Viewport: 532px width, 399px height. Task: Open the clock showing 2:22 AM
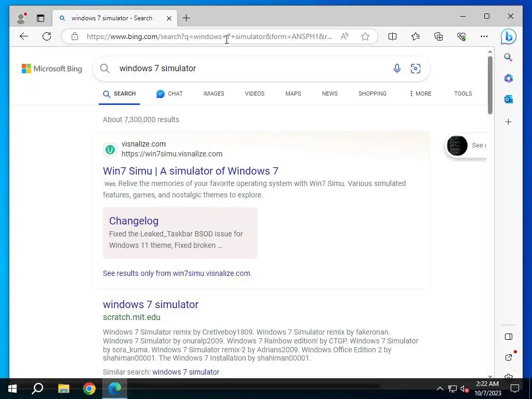(487, 389)
